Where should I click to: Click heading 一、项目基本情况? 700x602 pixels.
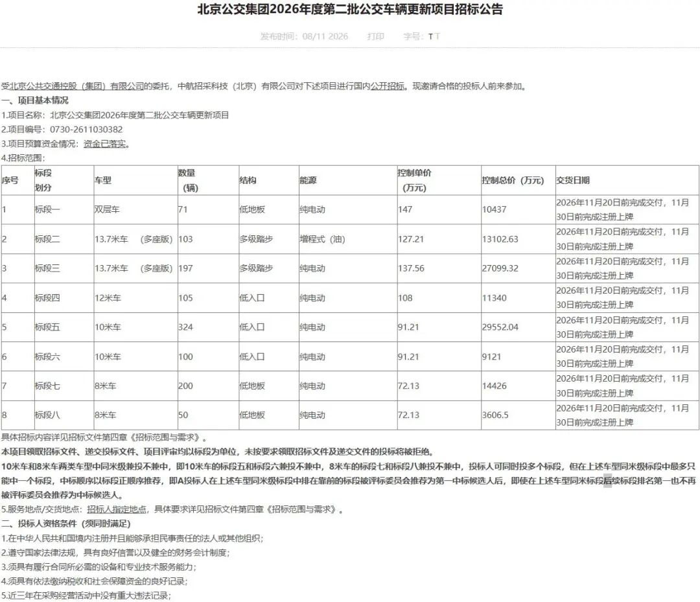[35, 100]
